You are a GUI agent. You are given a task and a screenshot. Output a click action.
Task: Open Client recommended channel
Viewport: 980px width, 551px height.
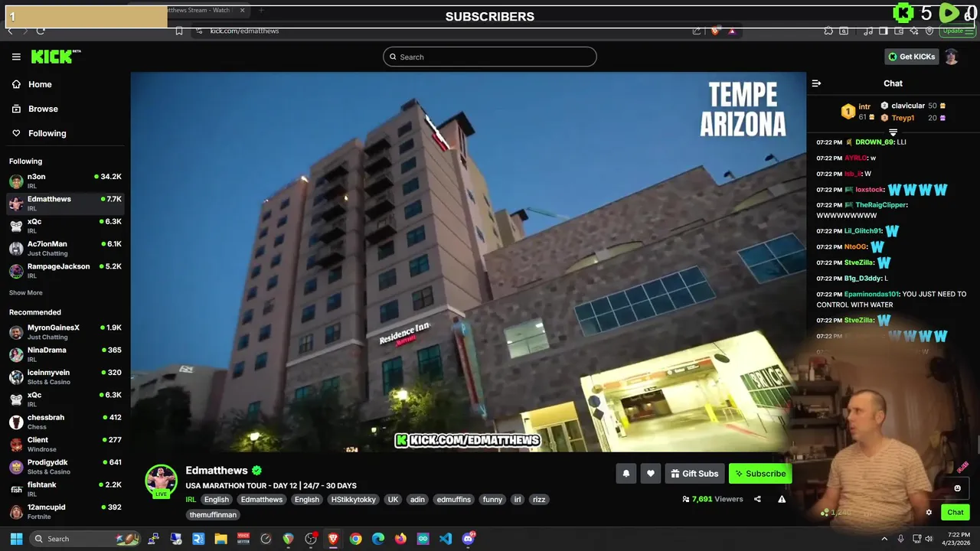point(65,444)
